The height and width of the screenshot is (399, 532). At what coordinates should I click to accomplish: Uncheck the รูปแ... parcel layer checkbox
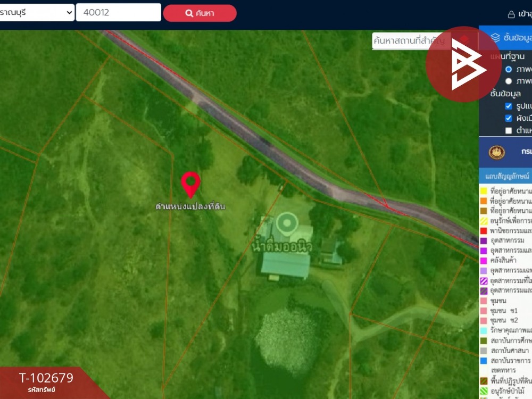pyautogui.click(x=508, y=106)
